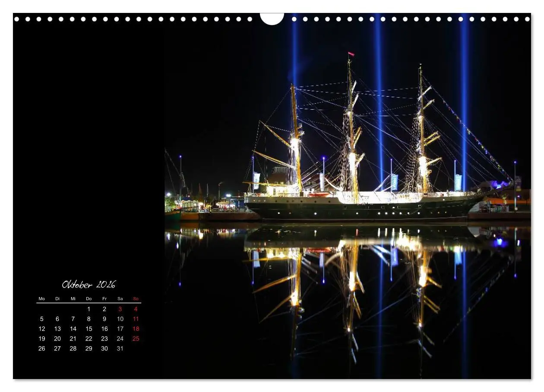Image resolution: width=544 pixels, height=392 pixels.
Task: Click date 19 in the calendar
Action: [42, 339]
